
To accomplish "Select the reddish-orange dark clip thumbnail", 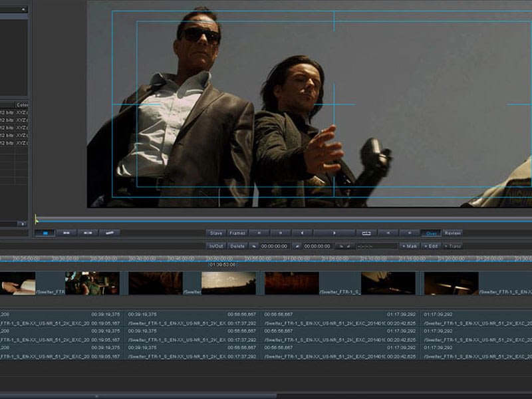I will pyautogui.click(x=291, y=283).
